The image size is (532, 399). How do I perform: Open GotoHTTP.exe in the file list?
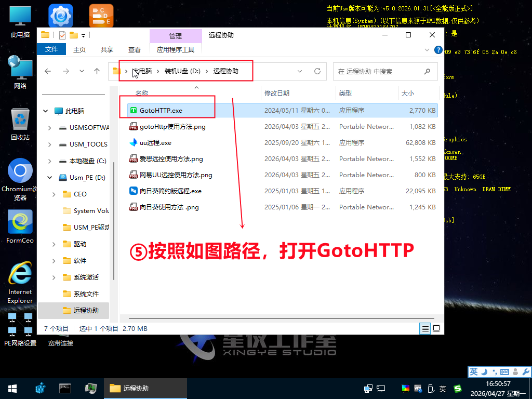point(161,110)
